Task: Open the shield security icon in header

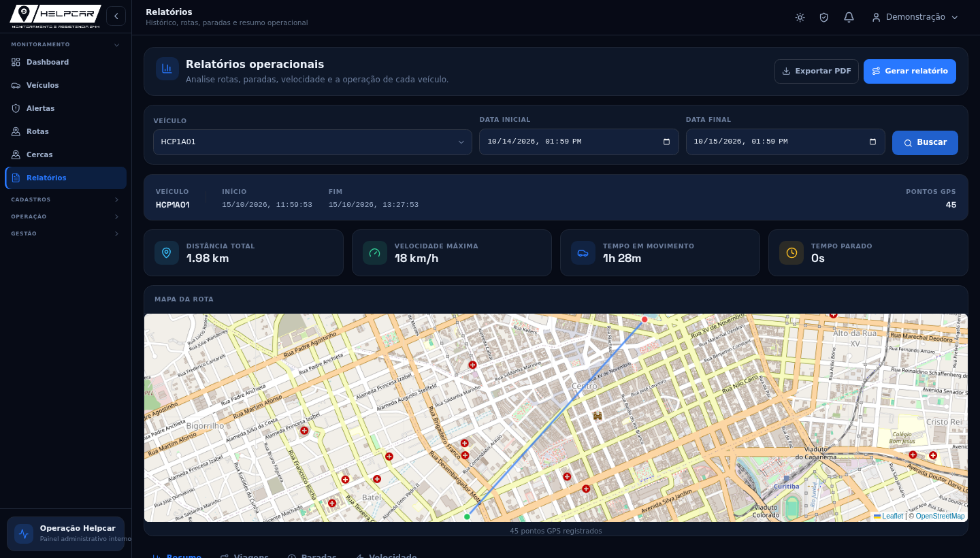Action: 824,17
